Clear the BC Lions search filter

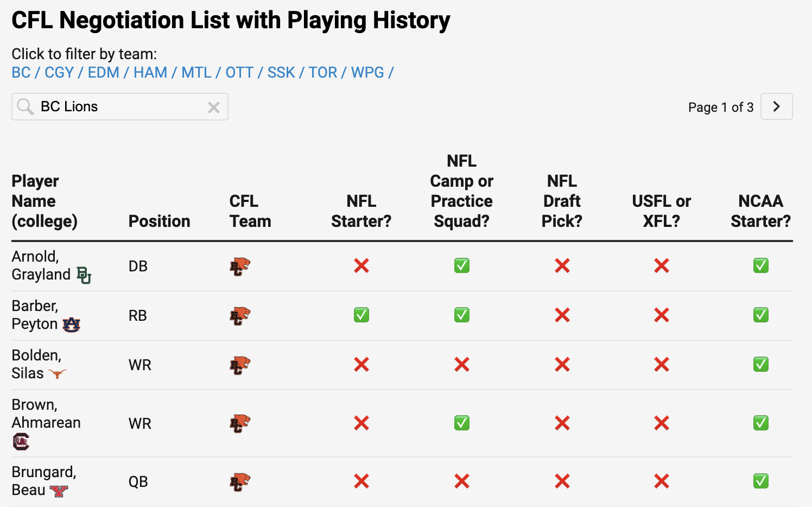coord(214,107)
